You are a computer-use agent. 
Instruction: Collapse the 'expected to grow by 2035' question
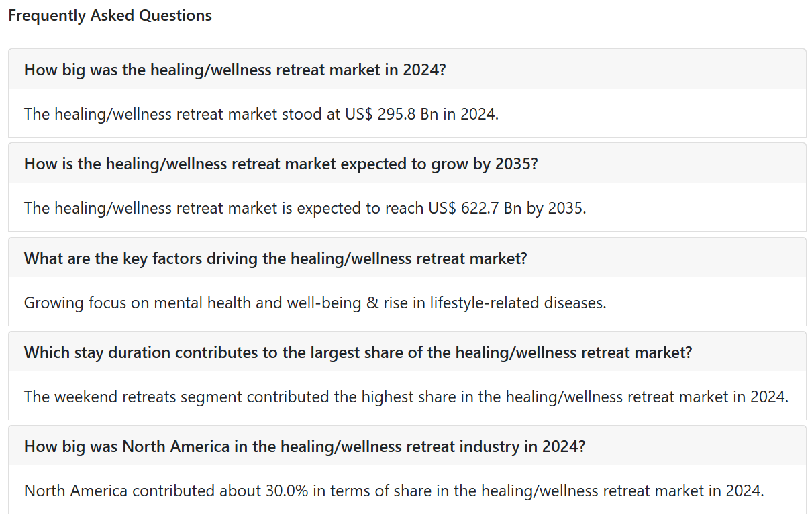[x=407, y=163]
